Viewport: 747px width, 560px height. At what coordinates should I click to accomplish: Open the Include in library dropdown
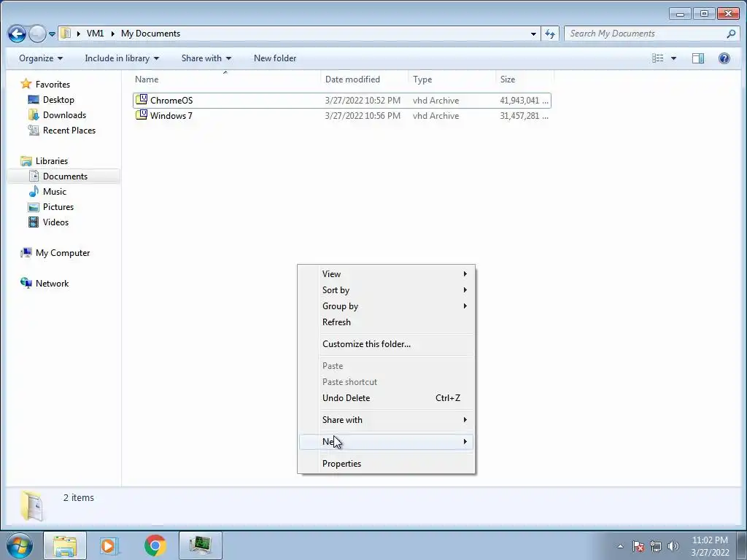[x=122, y=58]
